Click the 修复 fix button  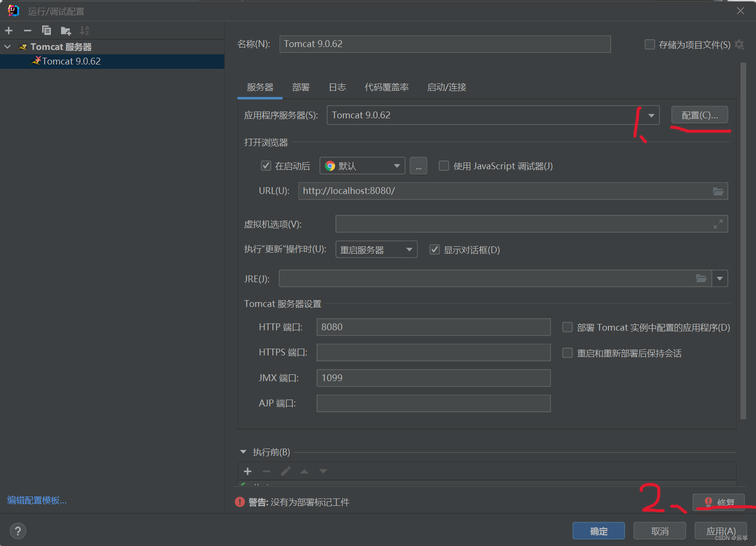(x=719, y=502)
